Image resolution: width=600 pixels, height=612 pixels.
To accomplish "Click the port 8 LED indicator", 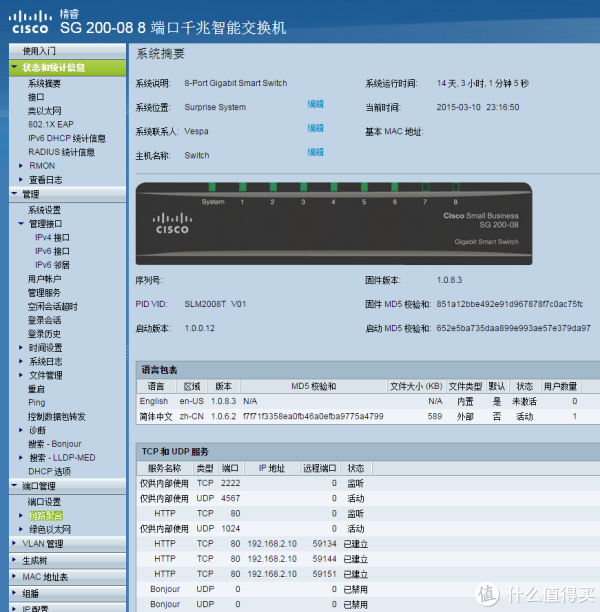I will 456,188.
